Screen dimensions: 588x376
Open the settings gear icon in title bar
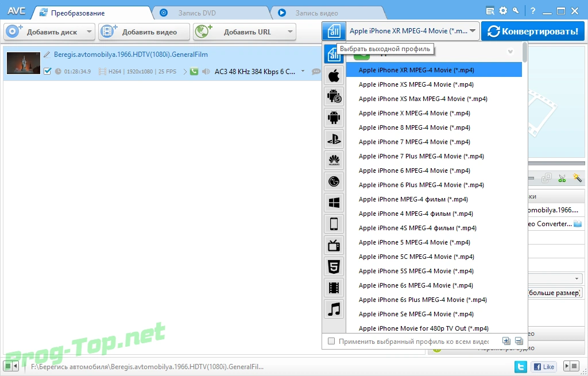coord(503,11)
